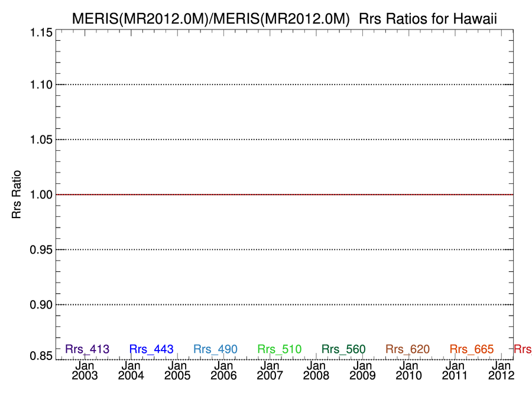Click the red ratio line at 1.00
The height and width of the screenshot is (399, 532).
[284, 194]
